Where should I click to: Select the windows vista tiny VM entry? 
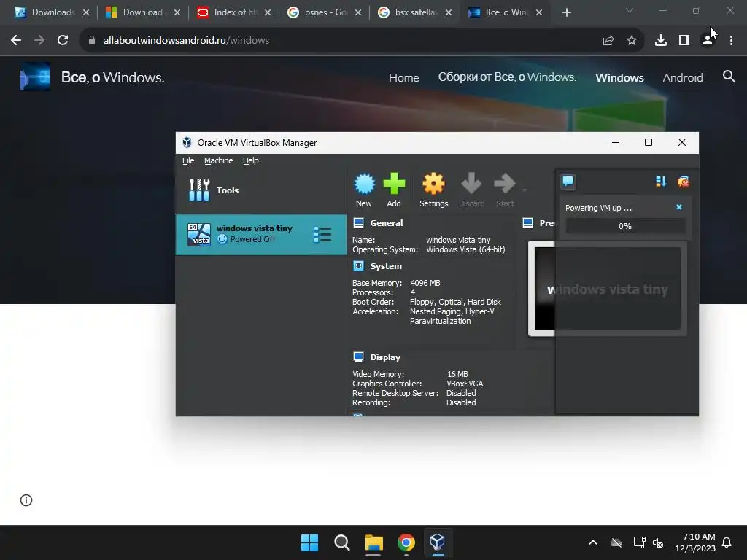(x=261, y=234)
